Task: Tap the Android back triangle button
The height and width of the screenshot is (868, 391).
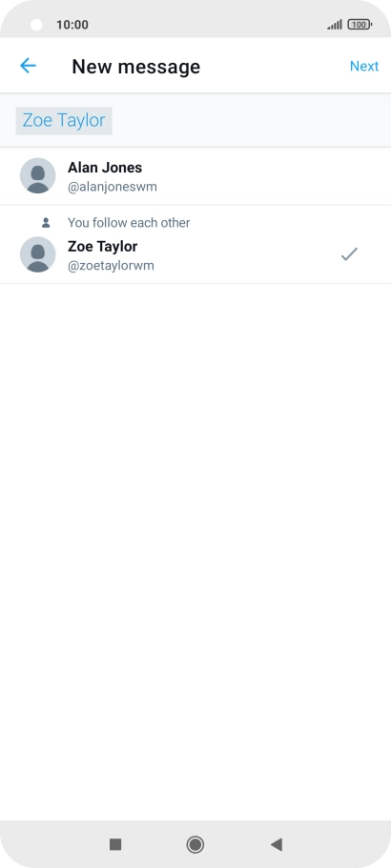Action: tap(277, 844)
